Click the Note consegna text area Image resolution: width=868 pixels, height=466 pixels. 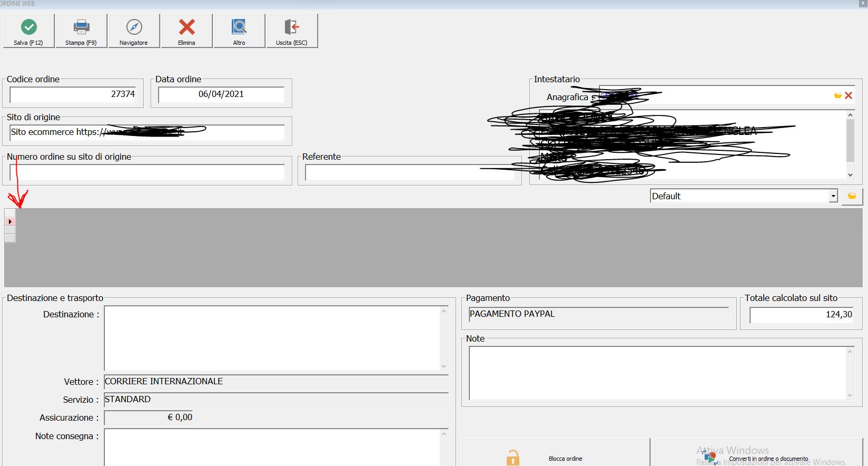272,447
